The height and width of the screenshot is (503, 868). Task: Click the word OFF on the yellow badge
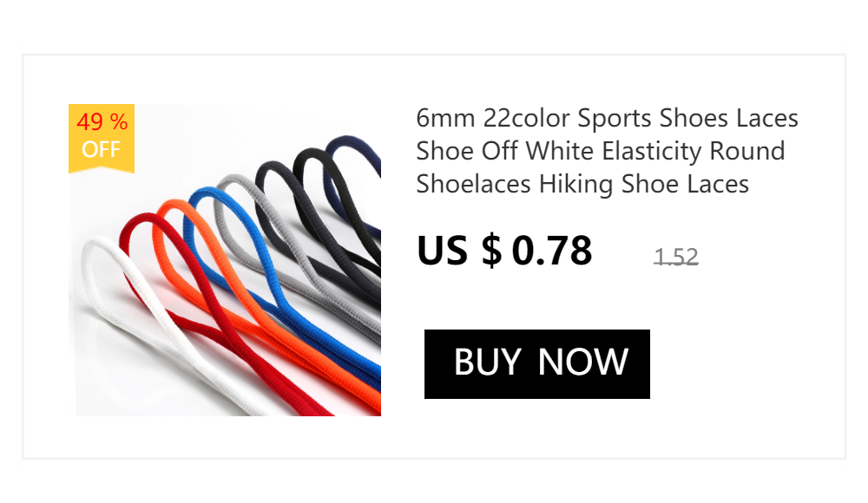[x=101, y=149]
